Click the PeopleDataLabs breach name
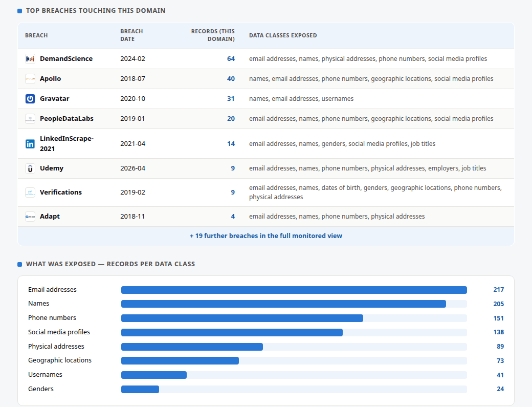 tap(66, 118)
